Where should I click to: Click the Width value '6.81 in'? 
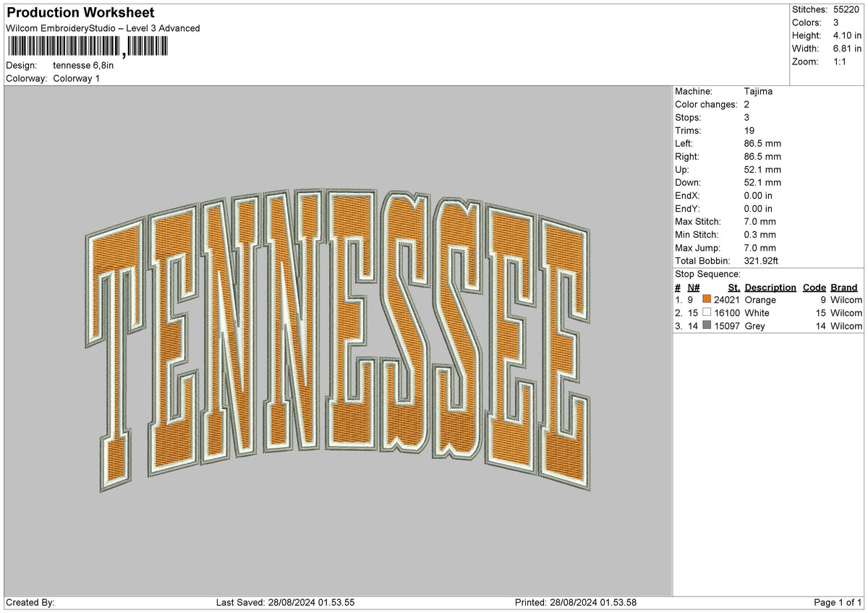(847, 48)
